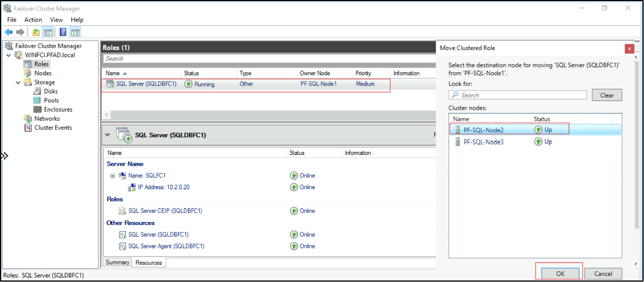644x282 pixels.
Task: Select the Failover Cluster Manager root node
Action: point(48,46)
